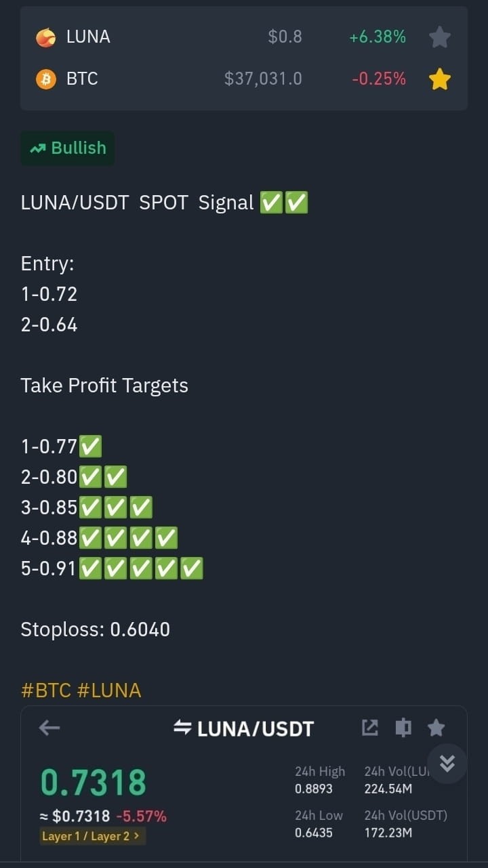Tap the chart split-view icon

(x=403, y=728)
